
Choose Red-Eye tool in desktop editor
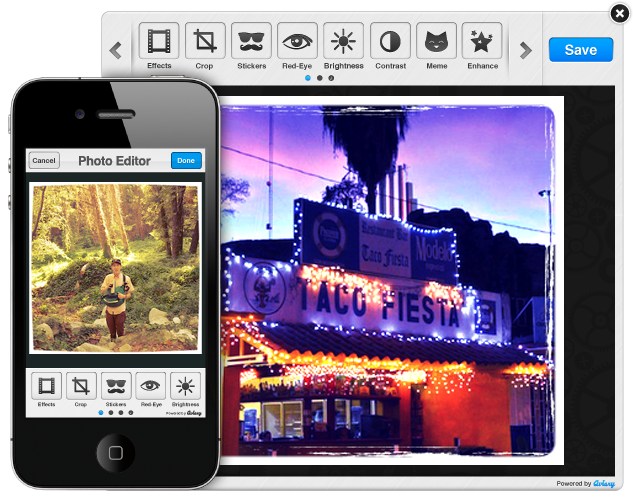tap(297, 41)
